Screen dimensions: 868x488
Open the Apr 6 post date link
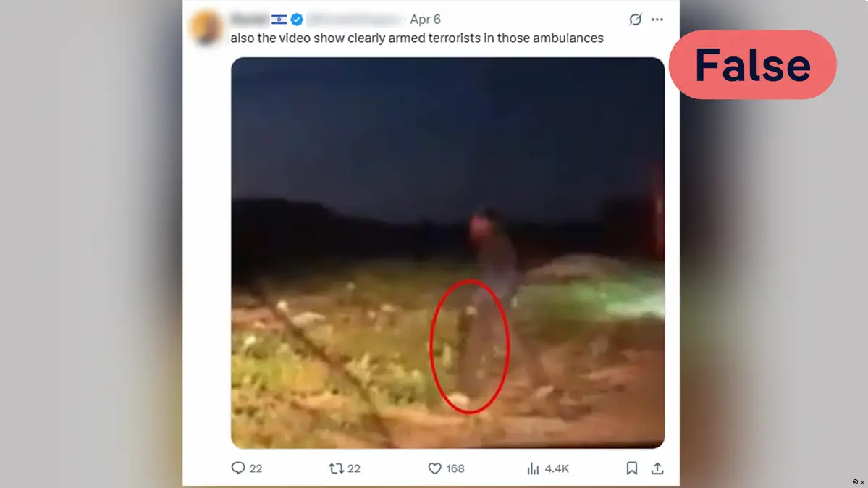click(x=425, y=20)
